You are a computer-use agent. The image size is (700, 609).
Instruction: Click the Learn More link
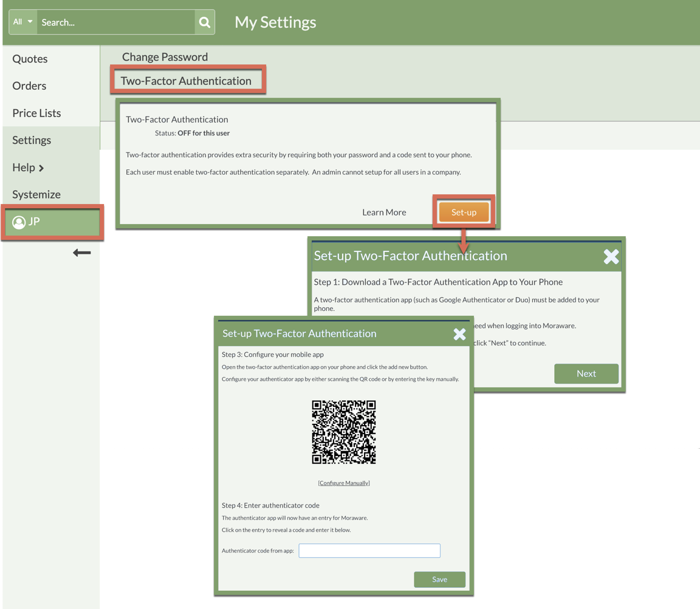(x=384, y=213)
